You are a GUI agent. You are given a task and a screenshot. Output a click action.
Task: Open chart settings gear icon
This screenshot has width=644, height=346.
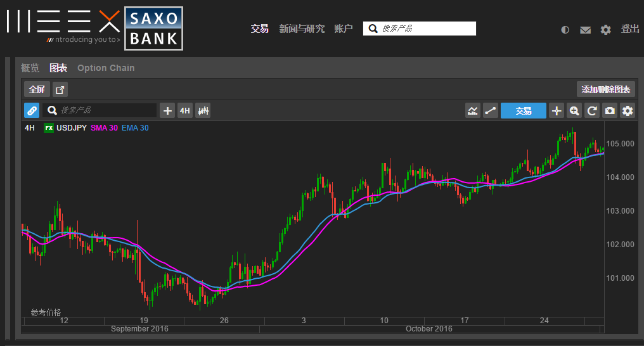[628, 110]
